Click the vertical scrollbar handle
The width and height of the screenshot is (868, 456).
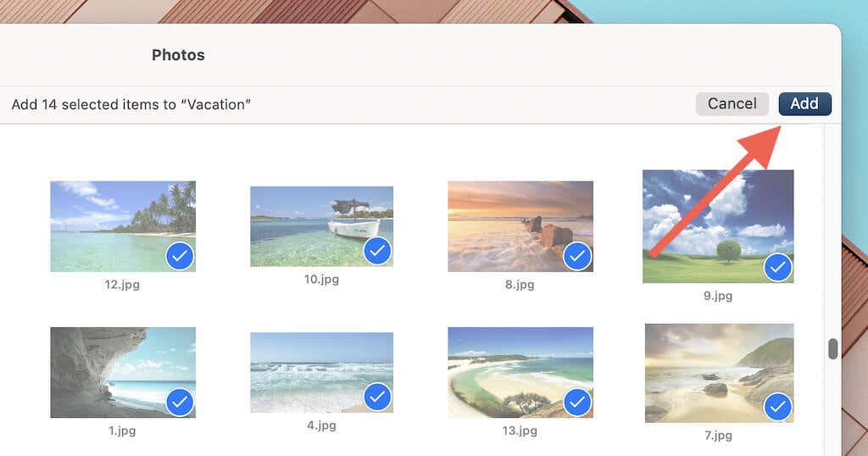(833, 348)
